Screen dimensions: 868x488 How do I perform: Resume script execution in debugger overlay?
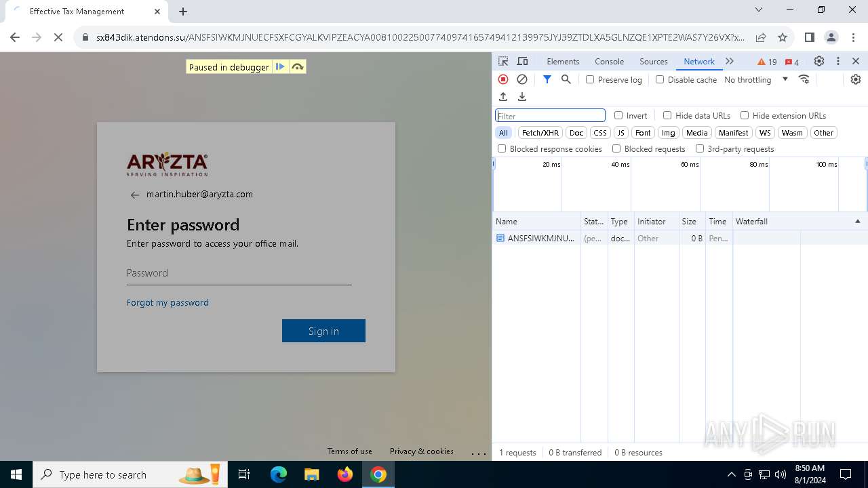pyautogui.click(x=280, y=66)
